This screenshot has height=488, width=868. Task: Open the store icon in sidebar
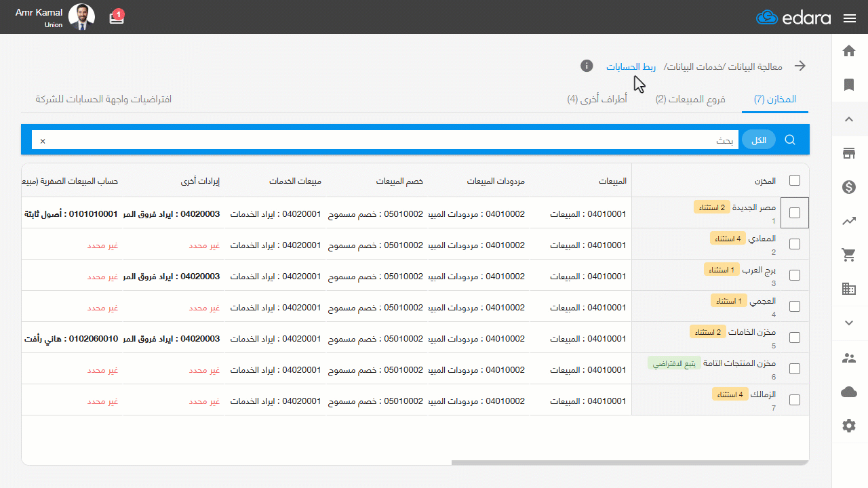pos(848,153)
